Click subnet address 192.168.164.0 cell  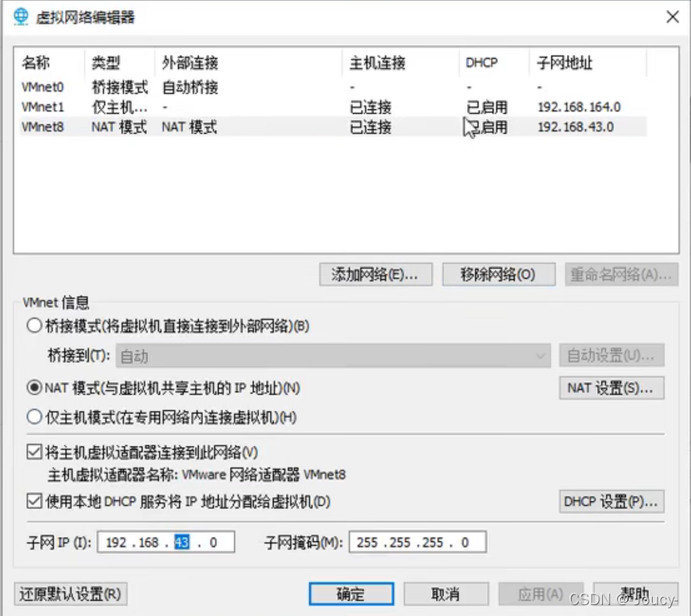pos(579,107)
